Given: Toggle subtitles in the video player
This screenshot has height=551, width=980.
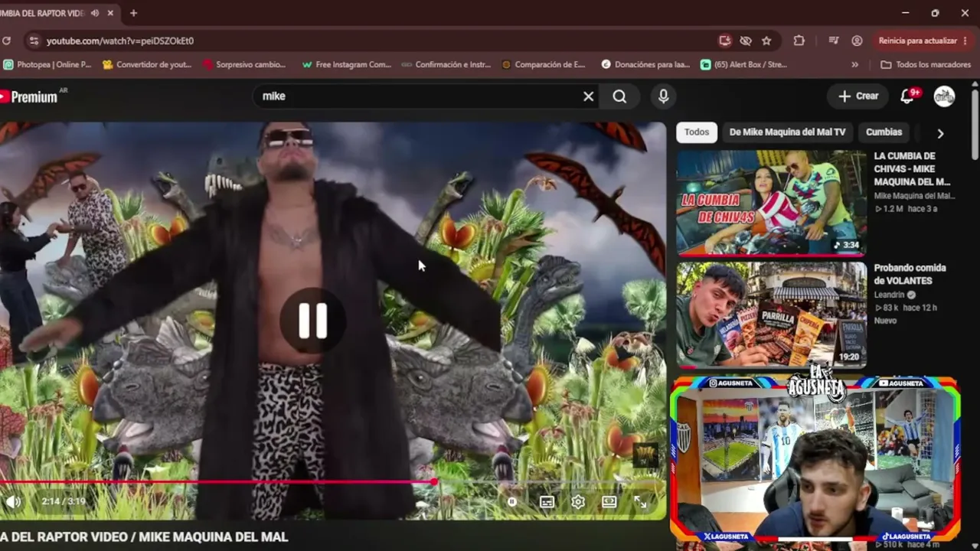Looking at the screenshot, I should point(547,502).
